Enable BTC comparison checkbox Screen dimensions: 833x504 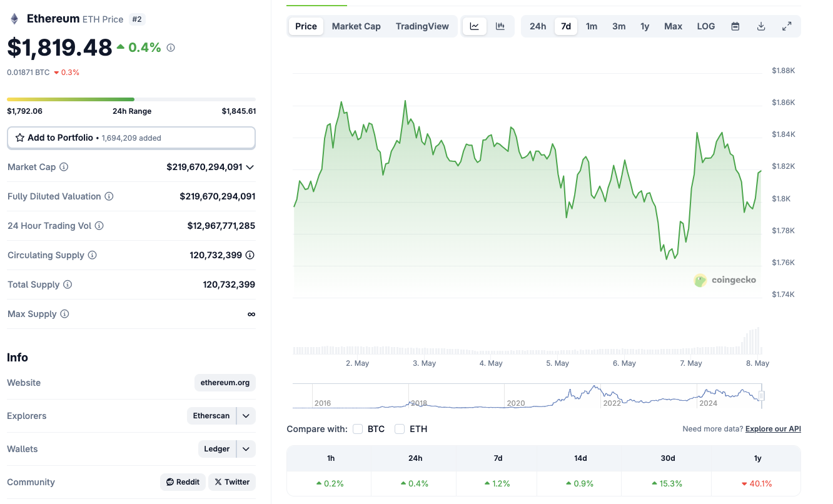tap(358, 429)
